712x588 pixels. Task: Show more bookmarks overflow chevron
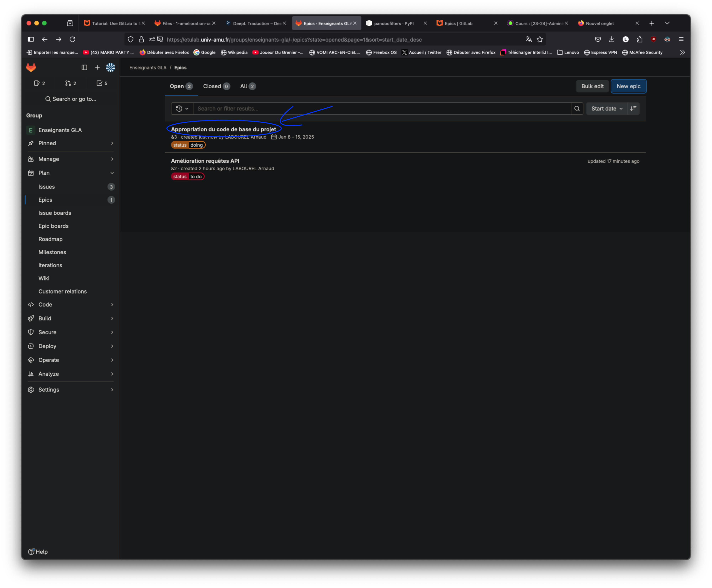(x=683, y=53)
